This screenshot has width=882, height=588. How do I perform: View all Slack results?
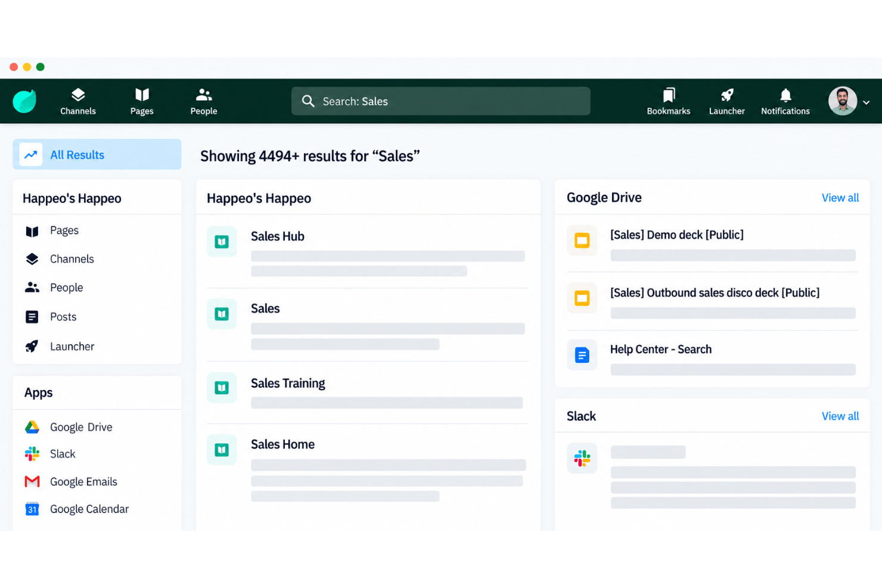pyautogui.click(x=840, y=416)
